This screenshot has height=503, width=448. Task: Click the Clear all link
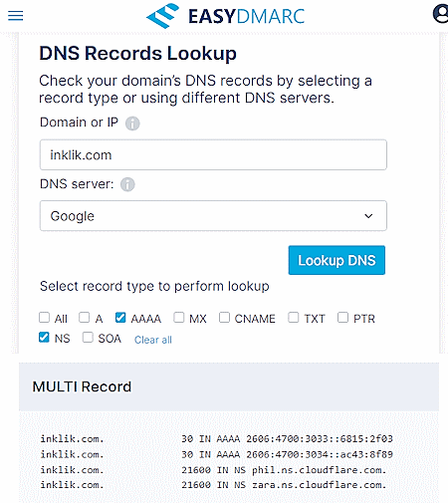tap(153, 340)
